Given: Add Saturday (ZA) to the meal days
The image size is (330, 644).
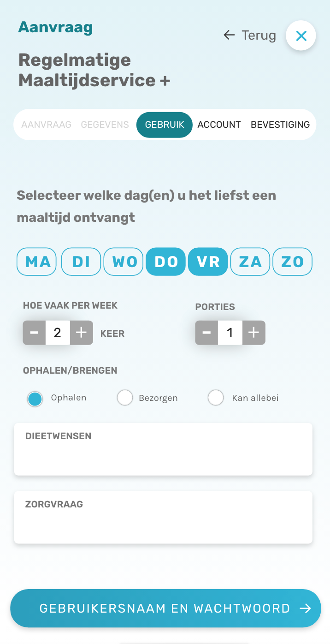Looking at the screenshot, I should (250, 262).
